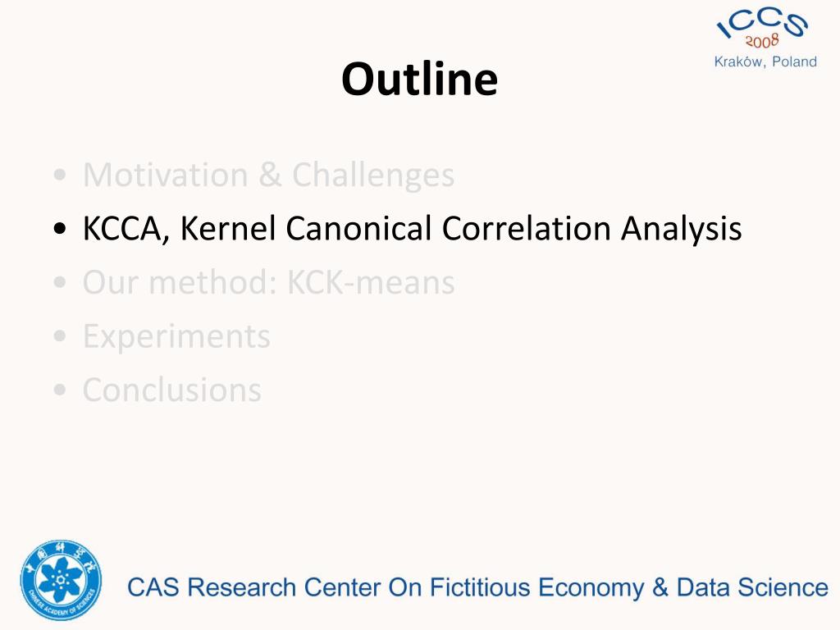Screen dimensions: 840x630
Task: Click the red 2008 in ICCS logo
Action: tap(762, 41)
